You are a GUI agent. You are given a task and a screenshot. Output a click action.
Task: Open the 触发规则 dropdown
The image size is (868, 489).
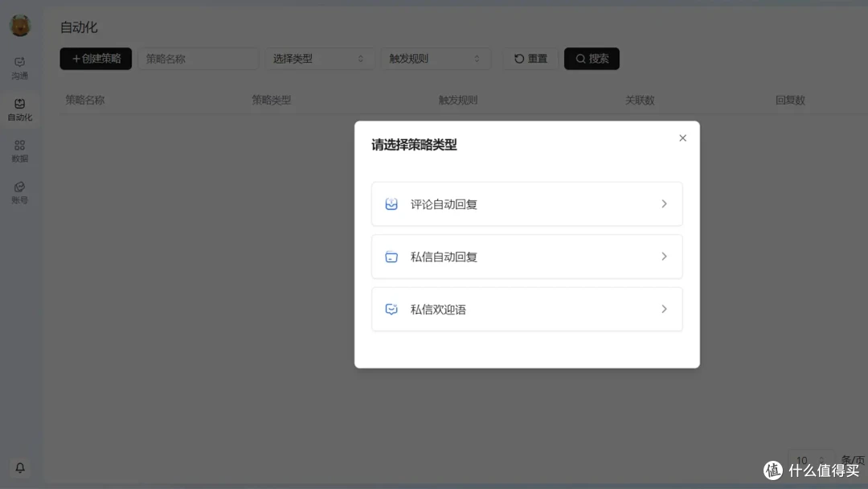[x=436, y=59]
